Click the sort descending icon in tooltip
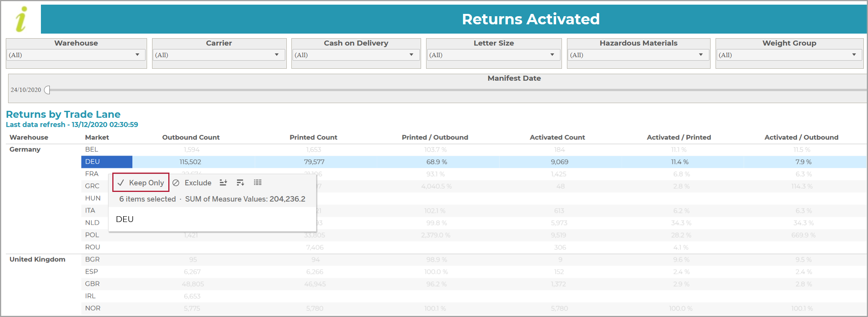This screenshot has width=868, height=317. click(x=240, y=183)
